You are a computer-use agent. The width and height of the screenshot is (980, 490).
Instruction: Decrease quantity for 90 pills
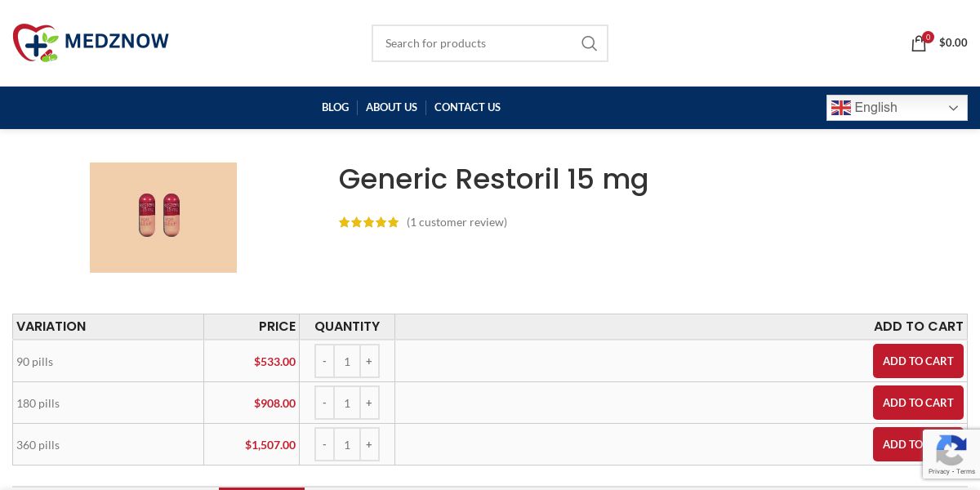(x=324, y=361)
